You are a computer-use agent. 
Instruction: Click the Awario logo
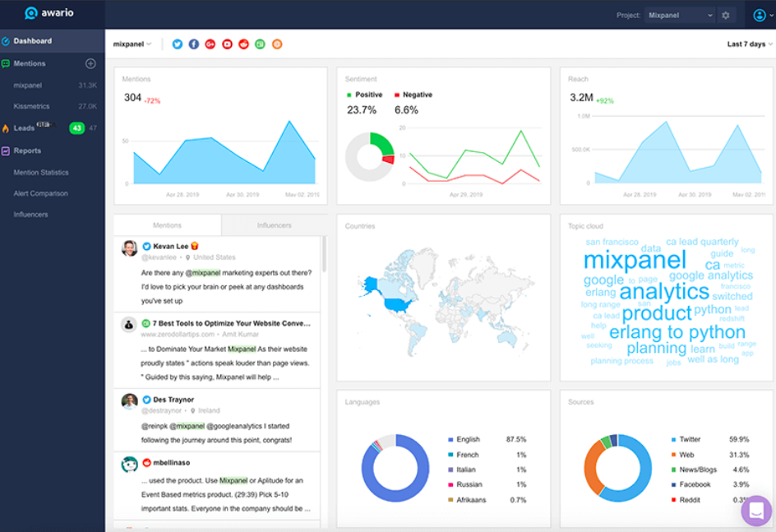tap(52, 13)
